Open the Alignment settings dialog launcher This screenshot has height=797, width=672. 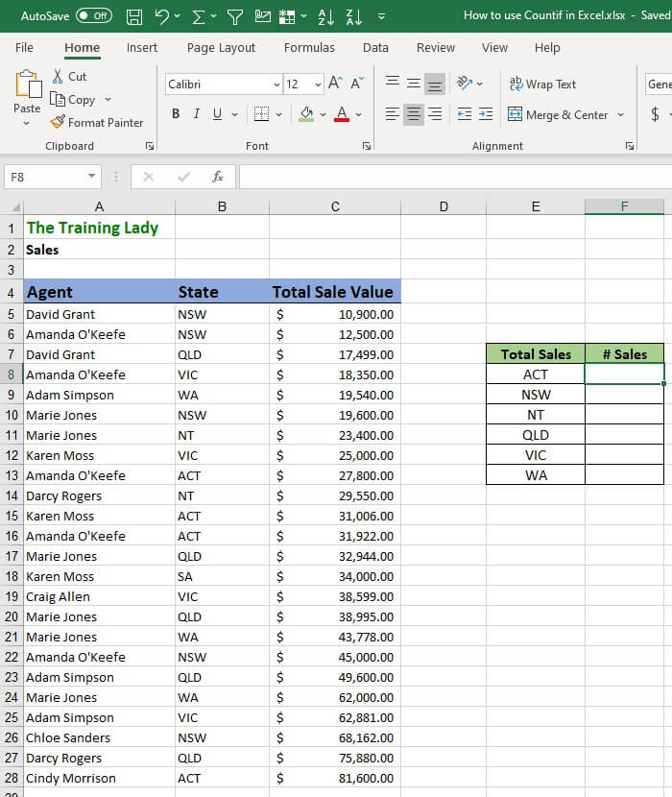pos(630,146)
